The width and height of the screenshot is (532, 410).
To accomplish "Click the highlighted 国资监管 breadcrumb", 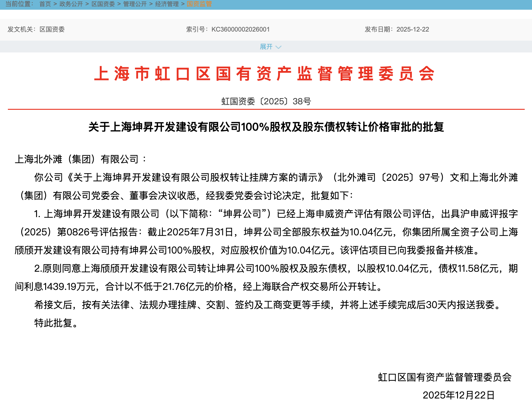I will click(199, 4).
